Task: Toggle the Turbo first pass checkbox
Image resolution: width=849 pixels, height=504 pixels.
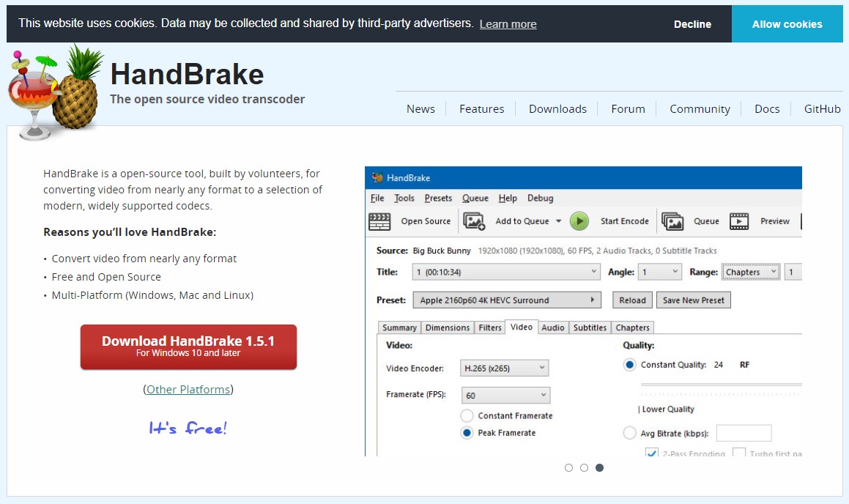Action: click(x=739, y=453)
